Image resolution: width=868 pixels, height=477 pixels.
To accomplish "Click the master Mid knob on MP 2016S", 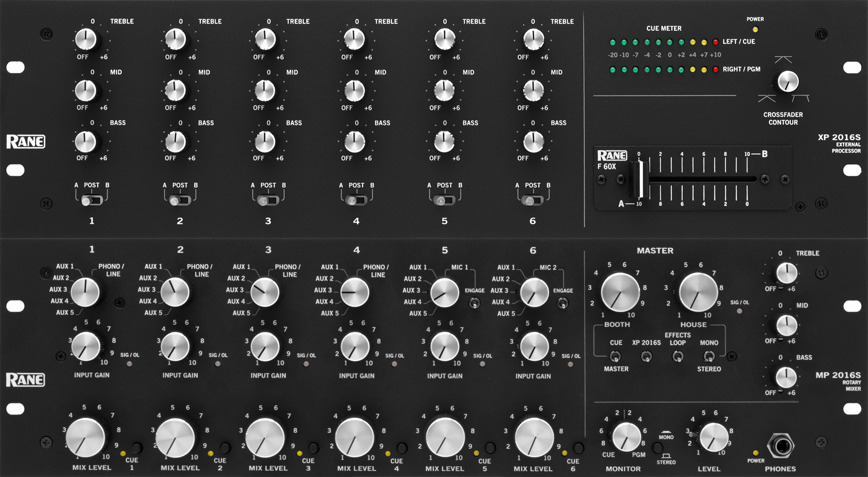I will [787, 325].
